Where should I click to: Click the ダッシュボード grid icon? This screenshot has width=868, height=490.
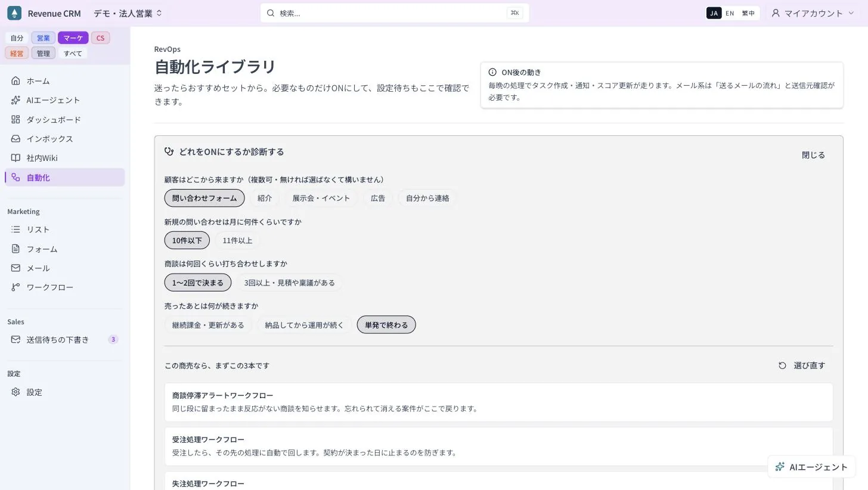pyautogui.click(x=15, y=119)
